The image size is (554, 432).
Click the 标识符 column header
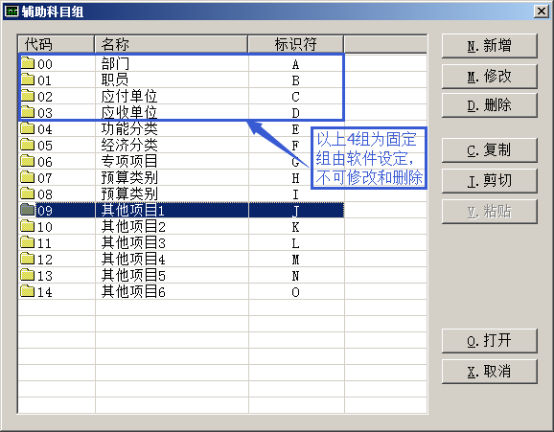click(x=296, y=44)
